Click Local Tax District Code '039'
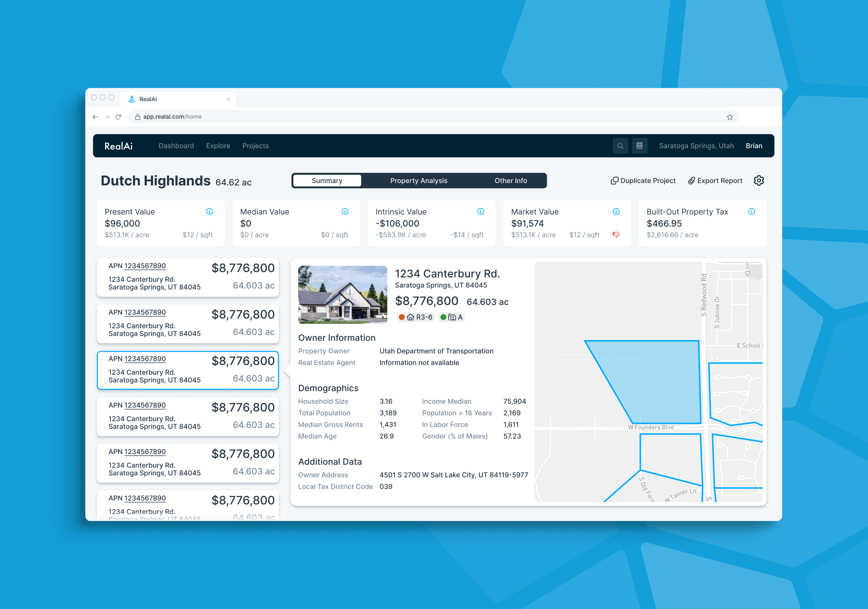The height and width of the screenshot is (609, 868). [x=386, y=487]
